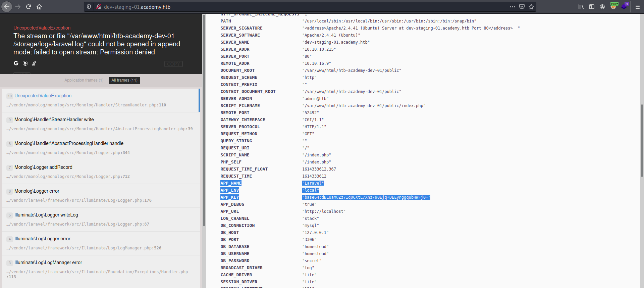Screen dimensions: 644x288
Task: Click the APP_ENV "local" value
Action: coord(311,190)
